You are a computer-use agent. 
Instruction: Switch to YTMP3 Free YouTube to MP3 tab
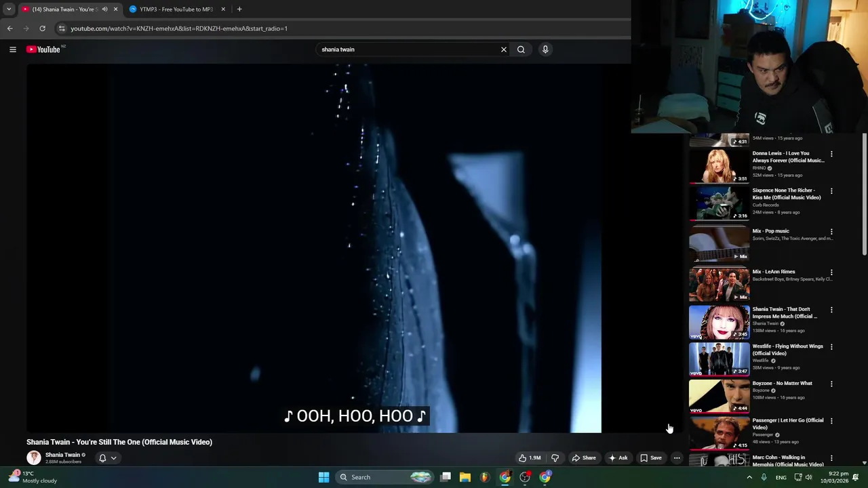coord(176,9)
